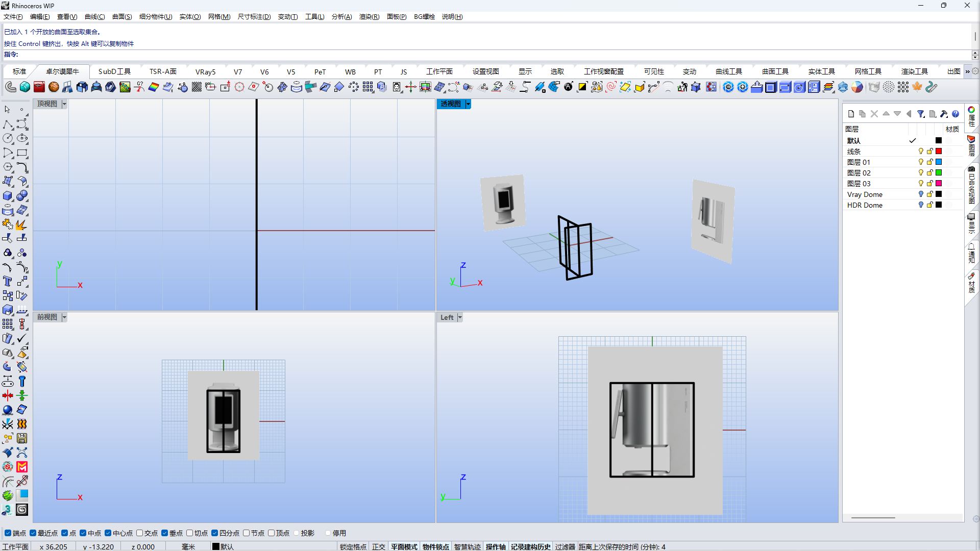Click 图层 02 green color swatch
Viewport: 980px width, 551px height.
pyautogui.click(x=939, y=173)
